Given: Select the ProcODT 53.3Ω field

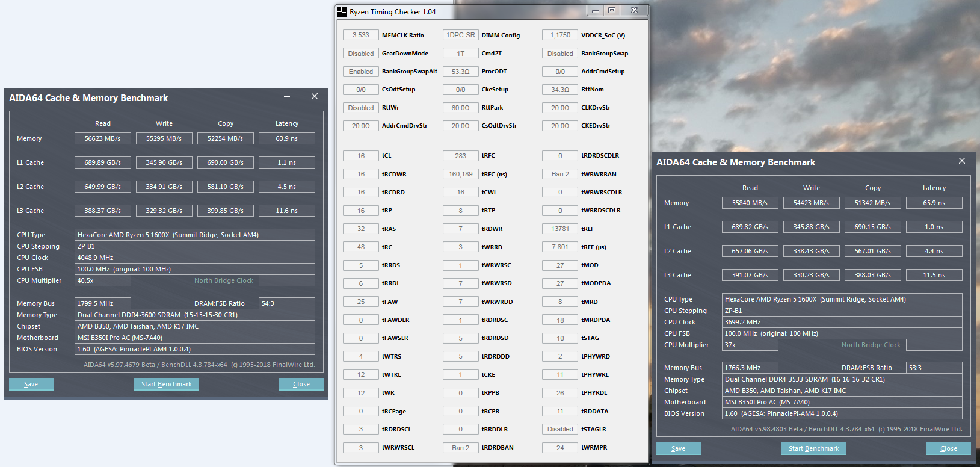Looking at the screenshot, I should tap(461, 71).
